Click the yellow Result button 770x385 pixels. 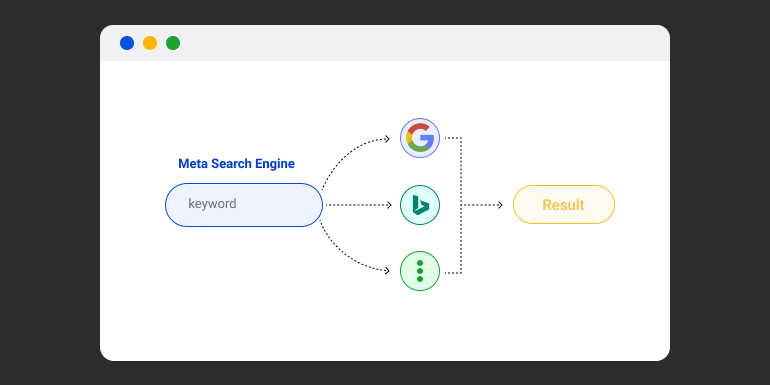point(564,205)
